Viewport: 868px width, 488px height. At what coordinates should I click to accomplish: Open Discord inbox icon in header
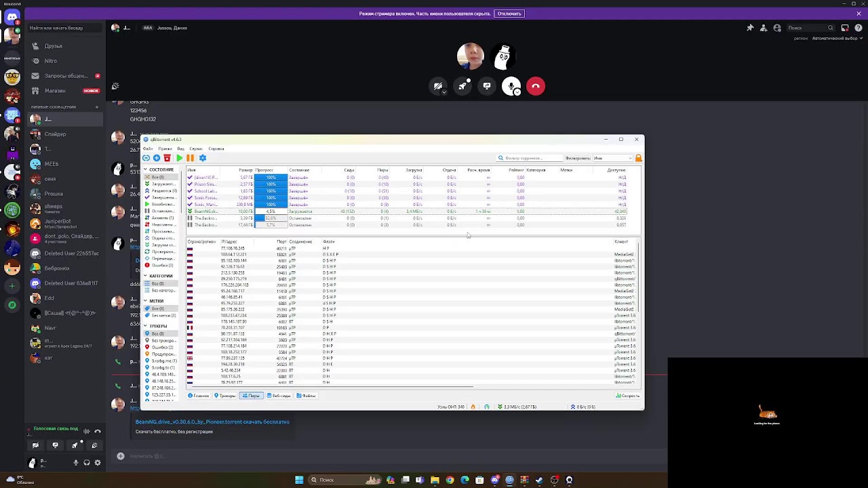pyautogui.click(x=845, y=28)
